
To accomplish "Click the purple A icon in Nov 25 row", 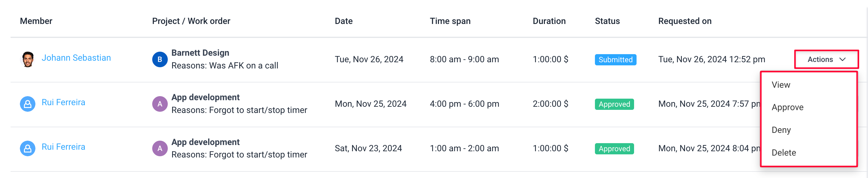I will point(160,104).
